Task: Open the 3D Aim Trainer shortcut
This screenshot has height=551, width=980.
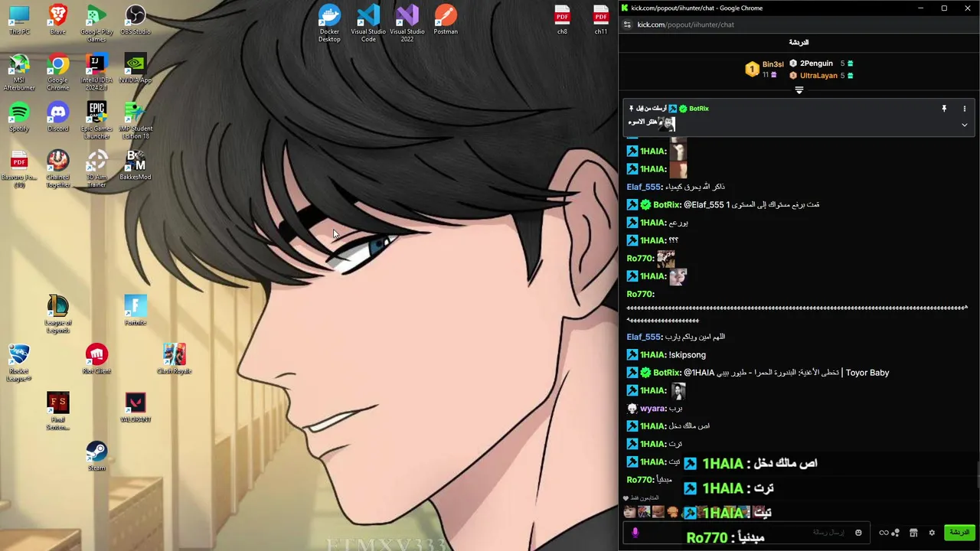Action: click(x=96, y=168)
